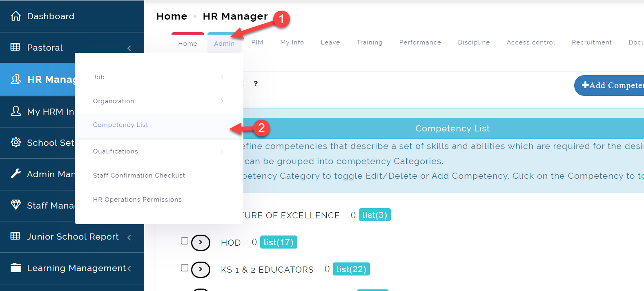Click the list(3) badge
The width and height of the screenshot is (644, 291).
[375, 215]
